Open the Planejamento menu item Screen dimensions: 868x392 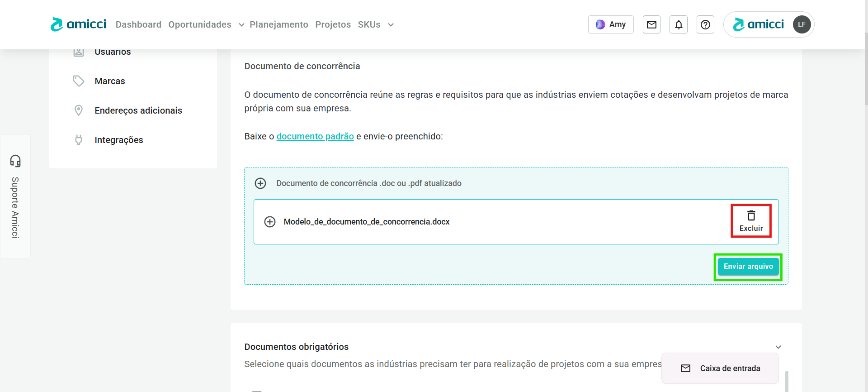tap(279, 24)
